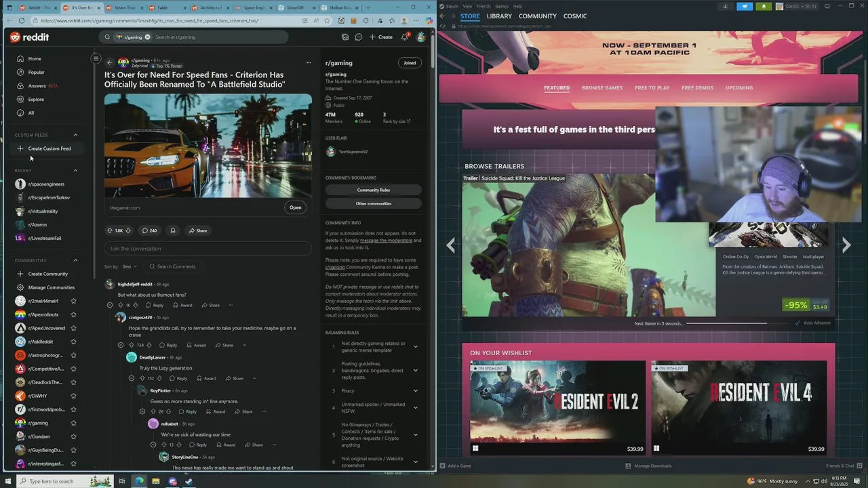Image resolution: width=868 pixels, height=488 pixels.
Task: Open Reddit notifications bell
Action: click(x=405, y=37)
